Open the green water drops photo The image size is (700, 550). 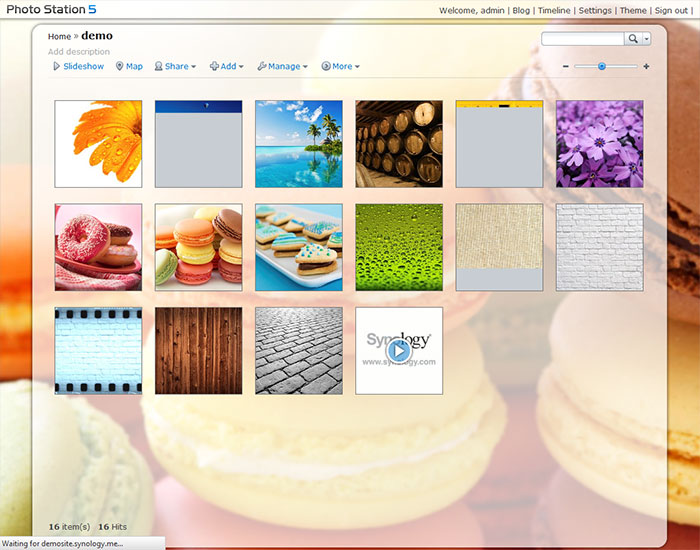click(399, 247)
